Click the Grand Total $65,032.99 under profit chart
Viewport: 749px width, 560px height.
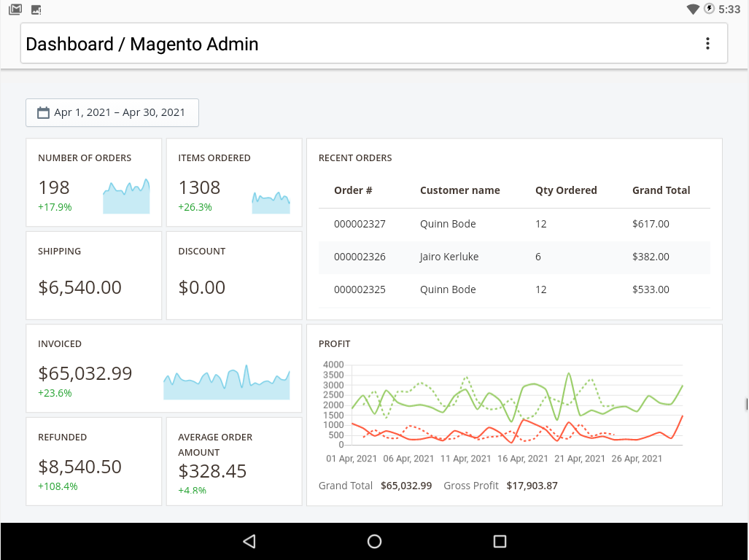pyautogui.click(x=406, y=486)
